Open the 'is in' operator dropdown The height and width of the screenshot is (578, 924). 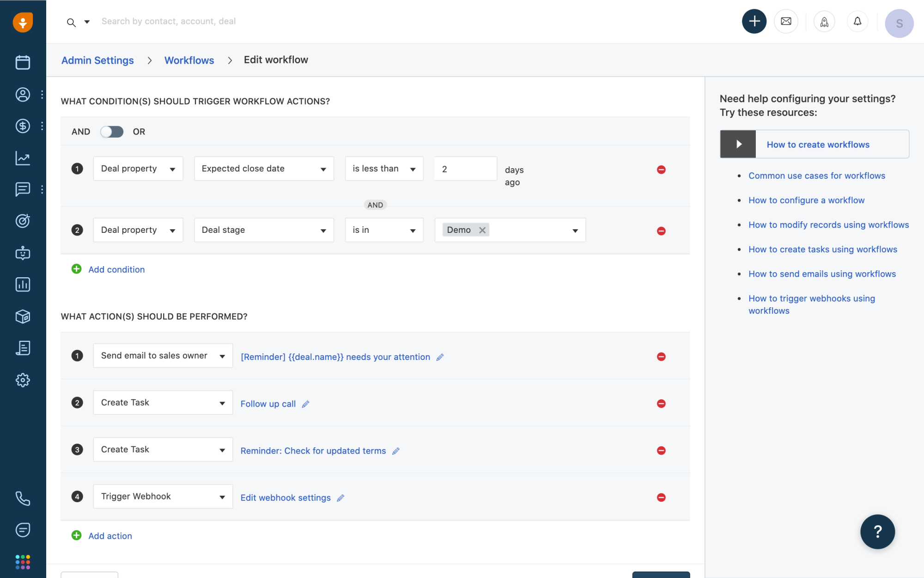pyautogui.click(x=384, y=230)
